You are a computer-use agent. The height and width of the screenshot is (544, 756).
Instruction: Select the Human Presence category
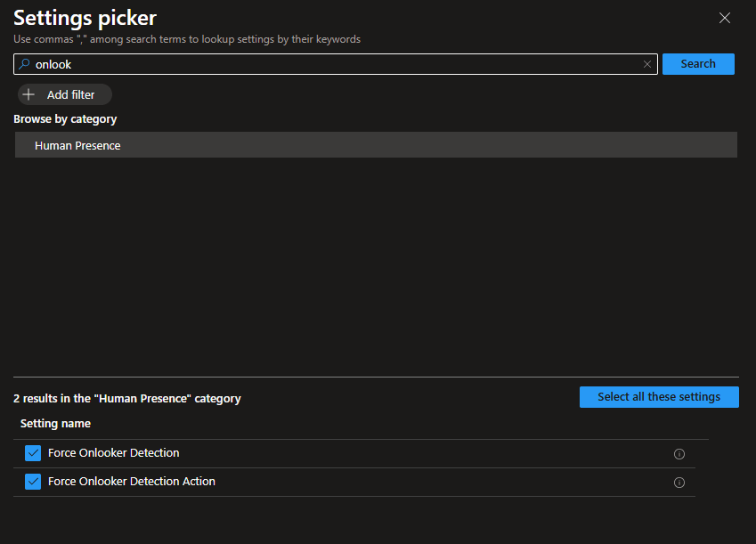point(77,145)
